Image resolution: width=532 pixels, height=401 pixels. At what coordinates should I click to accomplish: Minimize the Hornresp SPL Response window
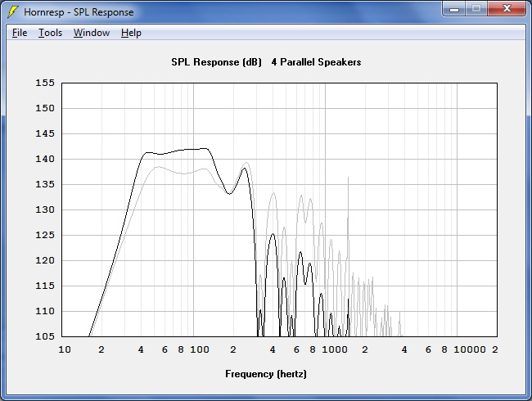pos(454,8)
